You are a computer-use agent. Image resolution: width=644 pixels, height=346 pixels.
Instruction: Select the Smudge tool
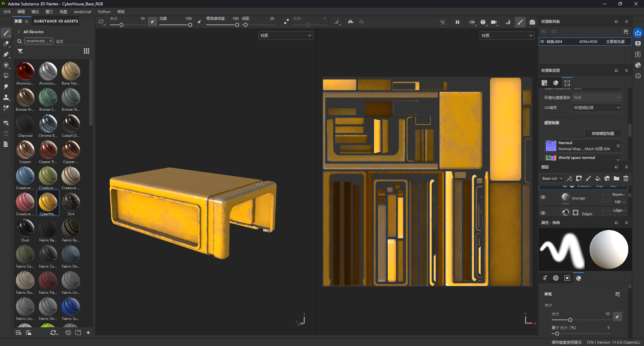click(x=6, y=86)
